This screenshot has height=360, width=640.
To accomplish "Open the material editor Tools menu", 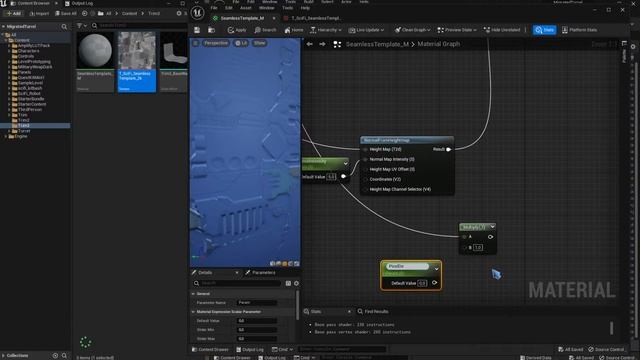I will tap(287, 8).
